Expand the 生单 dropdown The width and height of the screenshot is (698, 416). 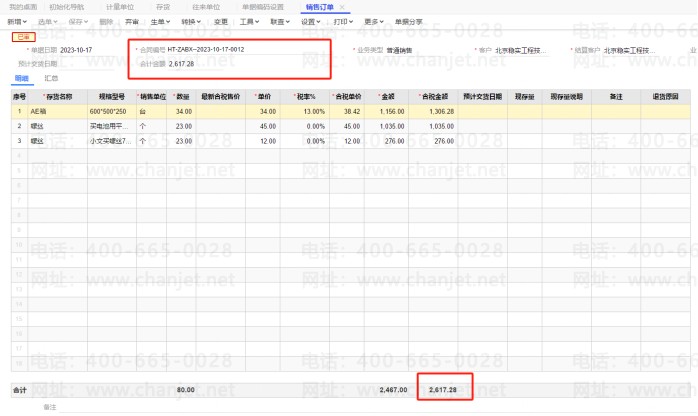[160, 21]
